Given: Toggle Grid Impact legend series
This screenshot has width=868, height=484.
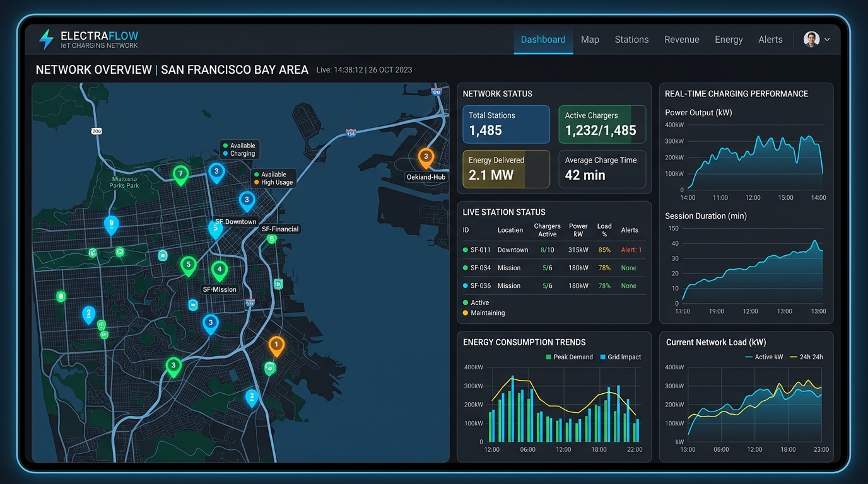Looking at the screenshot, I should [x=620, y=357].
